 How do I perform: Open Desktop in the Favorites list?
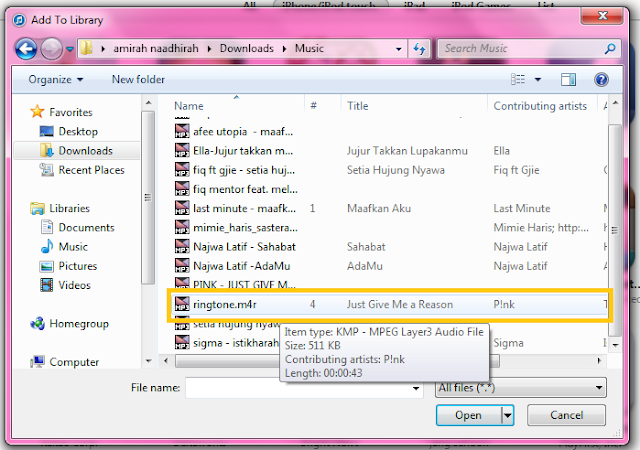tap(78, 131)
